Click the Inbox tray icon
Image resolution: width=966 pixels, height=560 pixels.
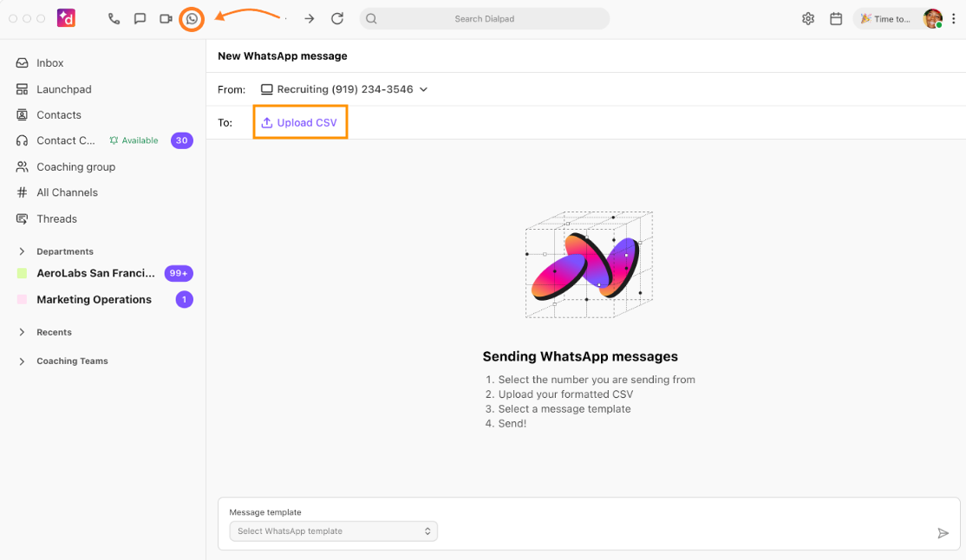pyautogui.click(x=23, y=62)
